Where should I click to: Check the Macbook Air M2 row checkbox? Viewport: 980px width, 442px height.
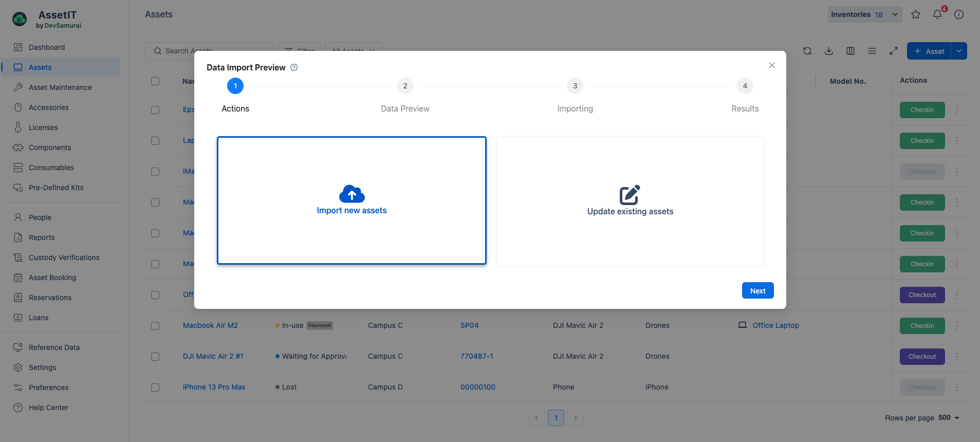(x=155, y=326)
